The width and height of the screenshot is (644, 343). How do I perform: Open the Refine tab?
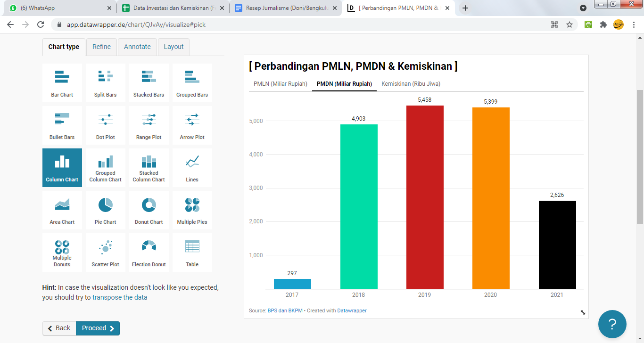[101, 47]
